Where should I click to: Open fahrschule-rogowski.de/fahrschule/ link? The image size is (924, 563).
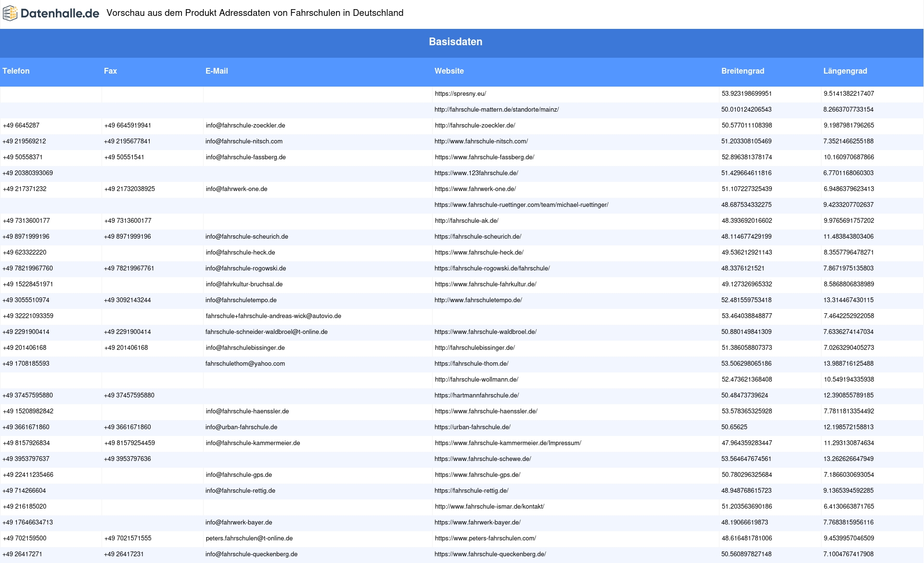[492, 269]
